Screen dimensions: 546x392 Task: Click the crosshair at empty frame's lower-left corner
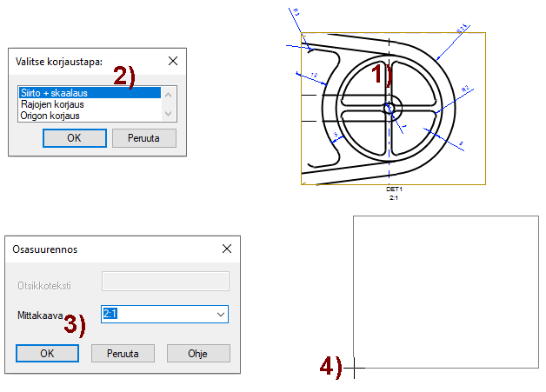point(354,369)
